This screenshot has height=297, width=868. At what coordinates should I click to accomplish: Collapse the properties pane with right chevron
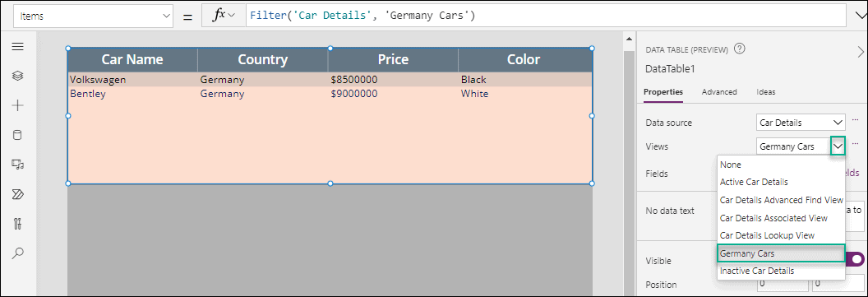[x=861, y=52]
